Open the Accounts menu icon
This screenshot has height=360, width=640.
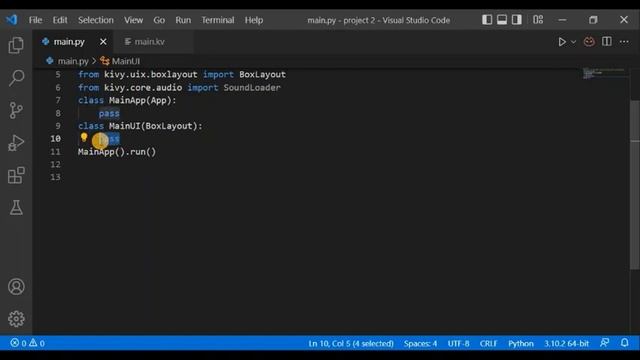[x=16, y=287]
